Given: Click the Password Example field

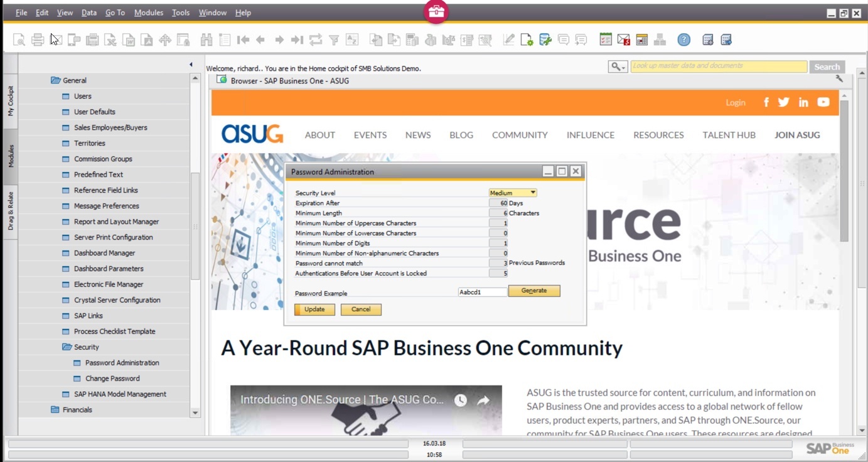Looking at the screenshot, I should 483,292.
